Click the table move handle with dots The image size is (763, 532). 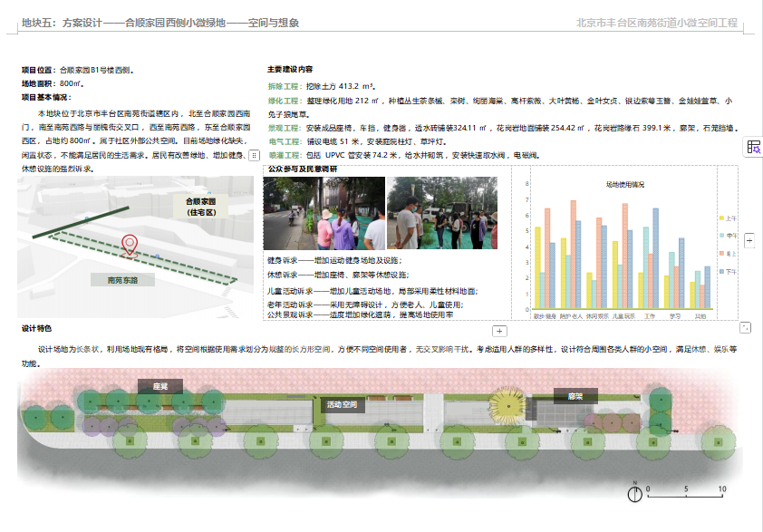[x=253, y=157]
